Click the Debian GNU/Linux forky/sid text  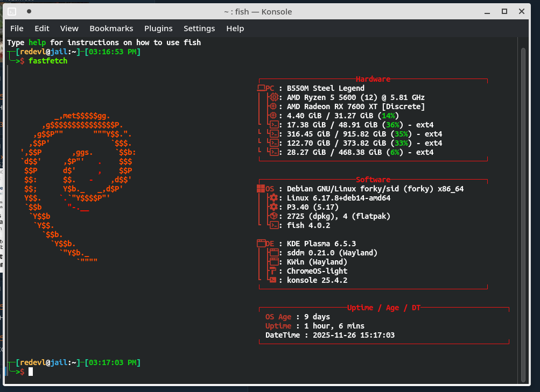(x=375, y=189)
